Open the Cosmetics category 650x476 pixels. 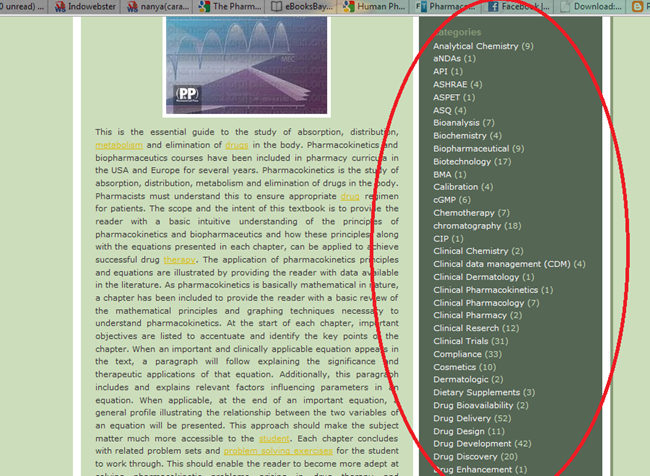[x=464, y=367]
